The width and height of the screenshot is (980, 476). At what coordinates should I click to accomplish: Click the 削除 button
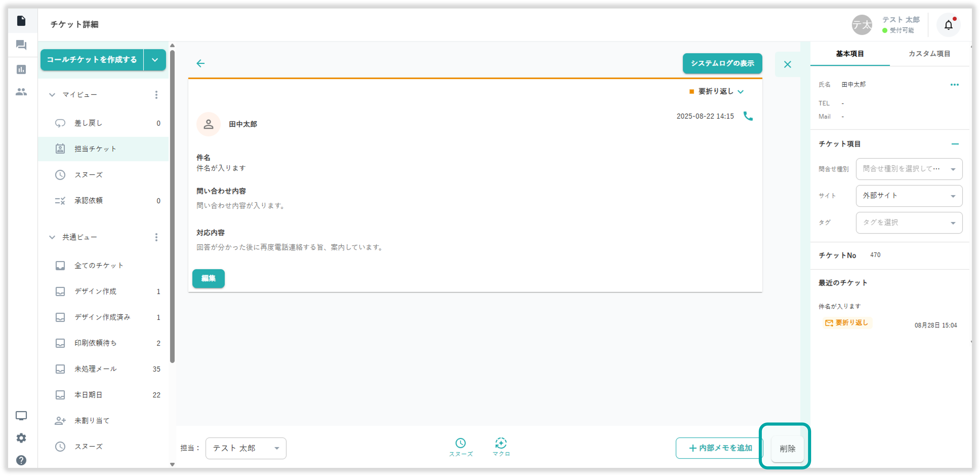point(787,448)
